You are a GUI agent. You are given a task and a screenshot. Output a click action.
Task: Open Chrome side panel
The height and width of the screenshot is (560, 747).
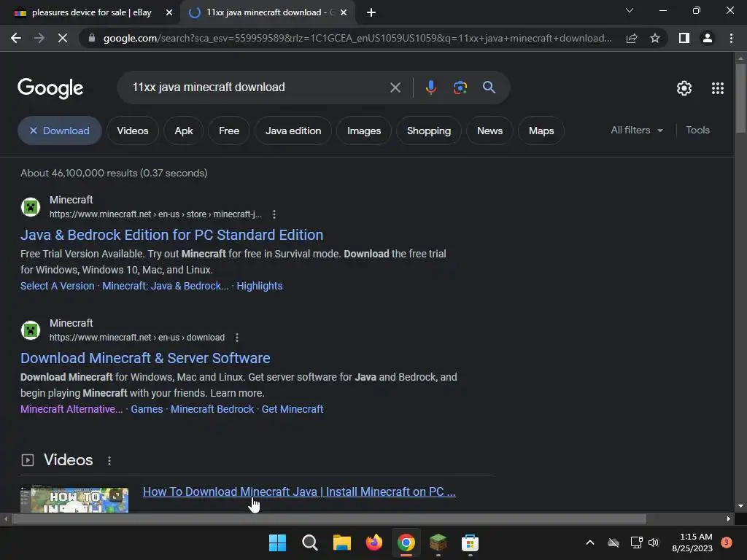[684, 38]
